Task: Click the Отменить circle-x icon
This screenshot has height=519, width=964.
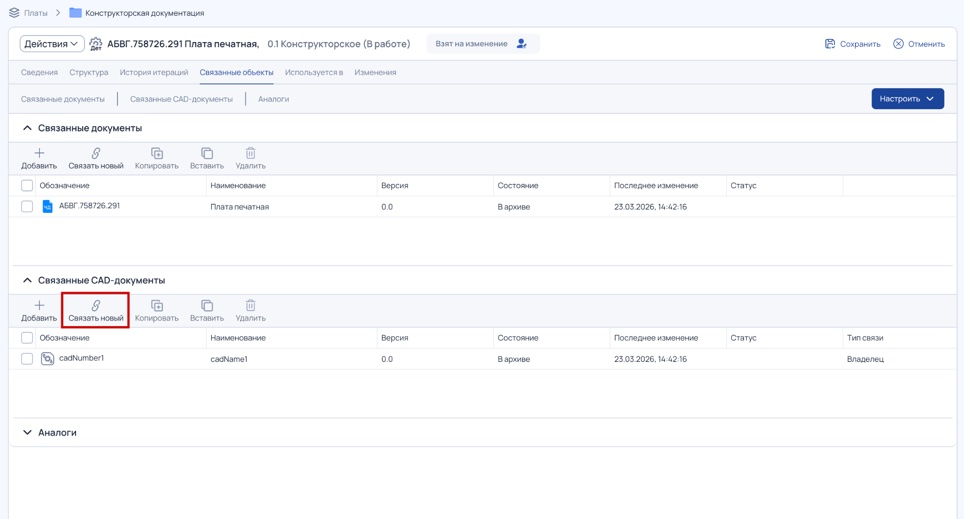Action: click(898, 44)
